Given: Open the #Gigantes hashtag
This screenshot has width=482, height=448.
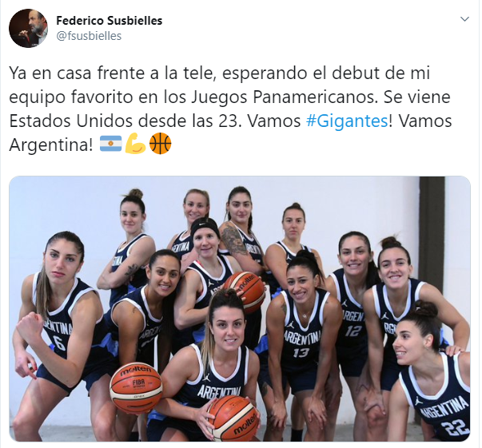Looking at the screenshot, I should 347,121.
